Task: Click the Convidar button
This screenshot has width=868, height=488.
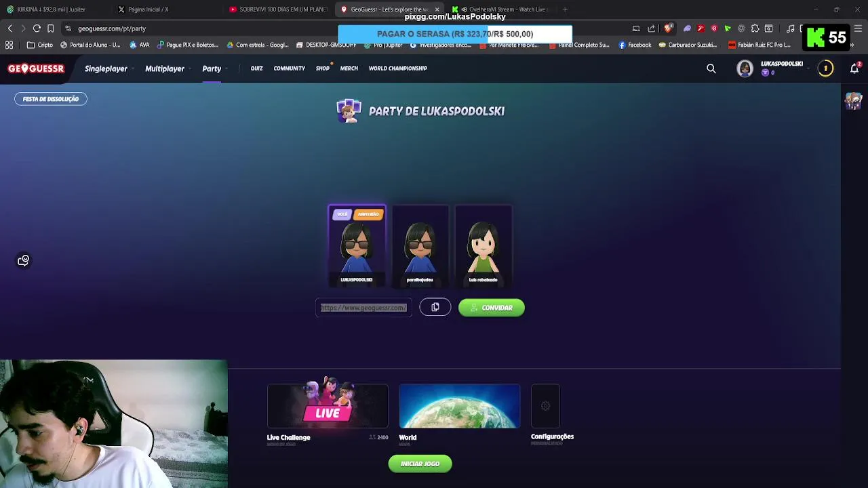Action: pyautogui.click(x=492, y=308)
